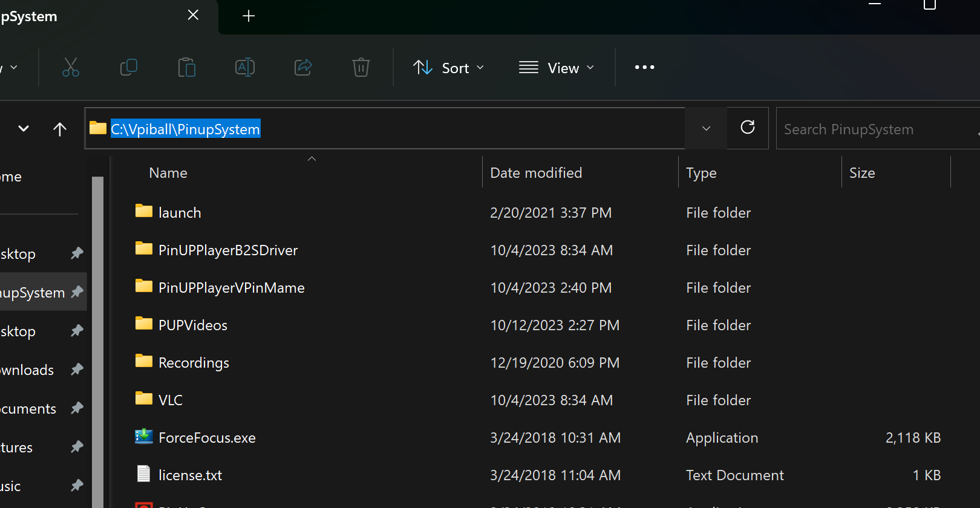Click date 10/4/2023 2:40 PM
The image size is (980, 508).
551,288
